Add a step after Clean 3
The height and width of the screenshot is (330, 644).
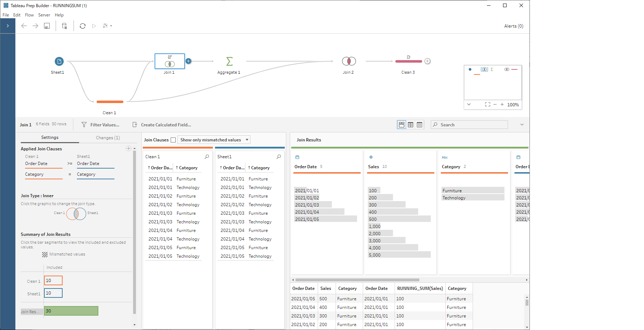pos(428,61)
